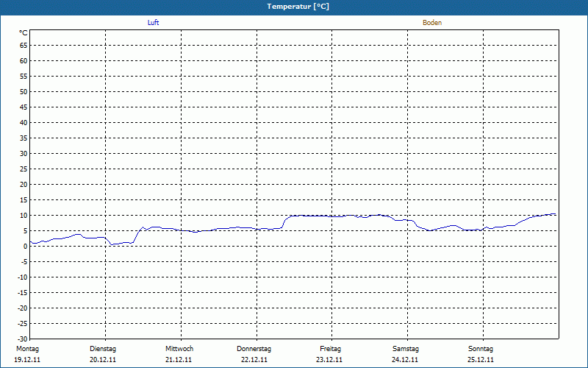Click the 65 value on temperature axis
Viewport: 588px width, 368px height.
coord(24,46)
